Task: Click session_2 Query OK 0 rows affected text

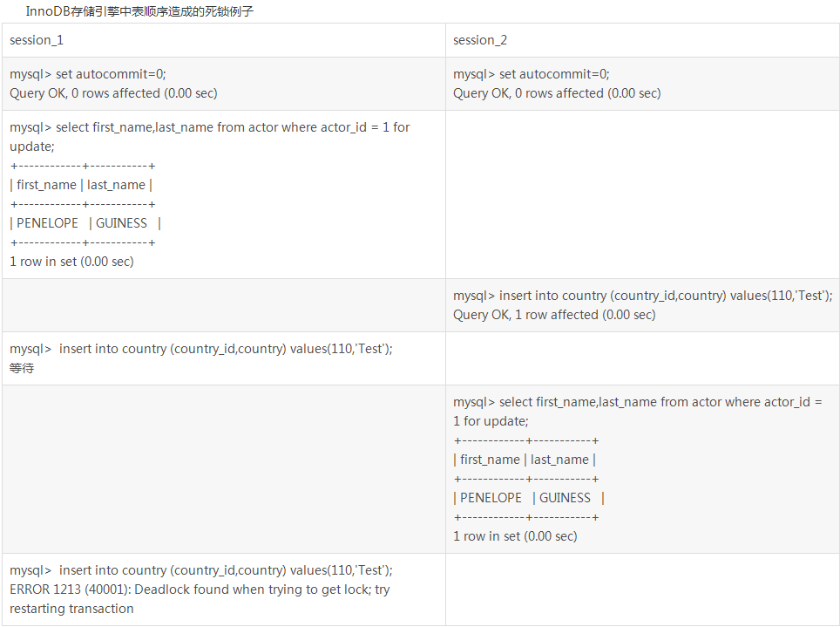Action: coord(557,93)
